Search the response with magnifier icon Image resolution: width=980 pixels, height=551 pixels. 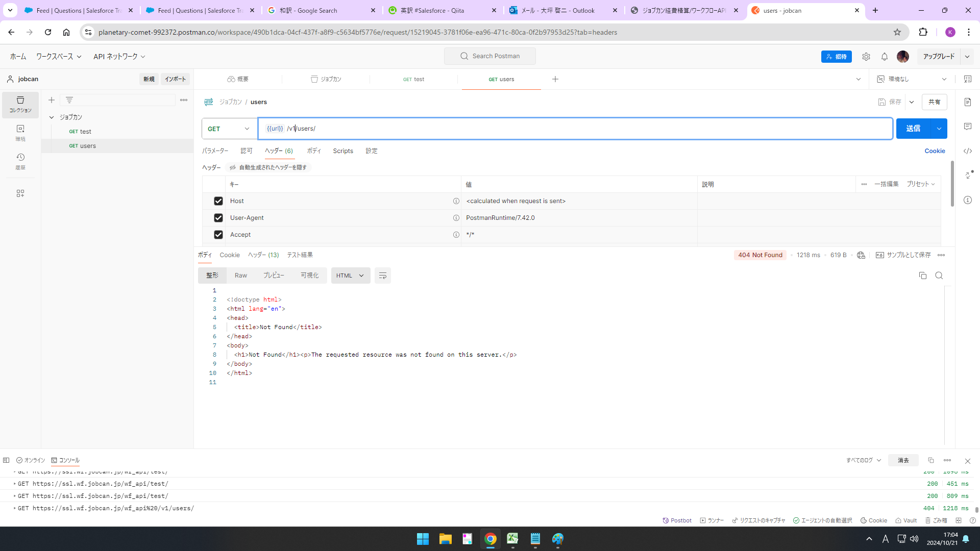tap(939, 275)
